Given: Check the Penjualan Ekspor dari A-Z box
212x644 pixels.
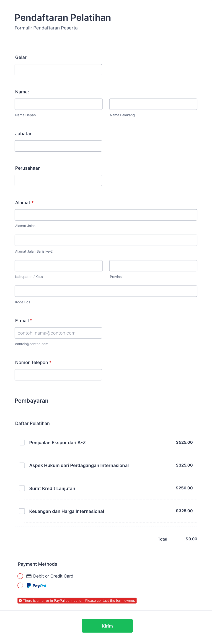Looking at the screenshot, I should (x=22, y=443).
